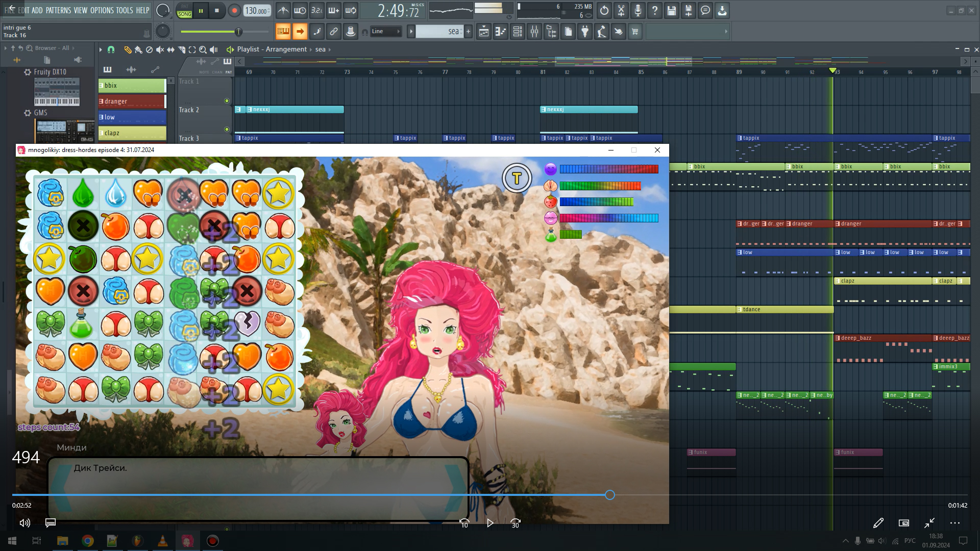The width and height of the screenshot is (980, 551).
Task: Open the EDIT menu
Action: [x=23, y=10]
